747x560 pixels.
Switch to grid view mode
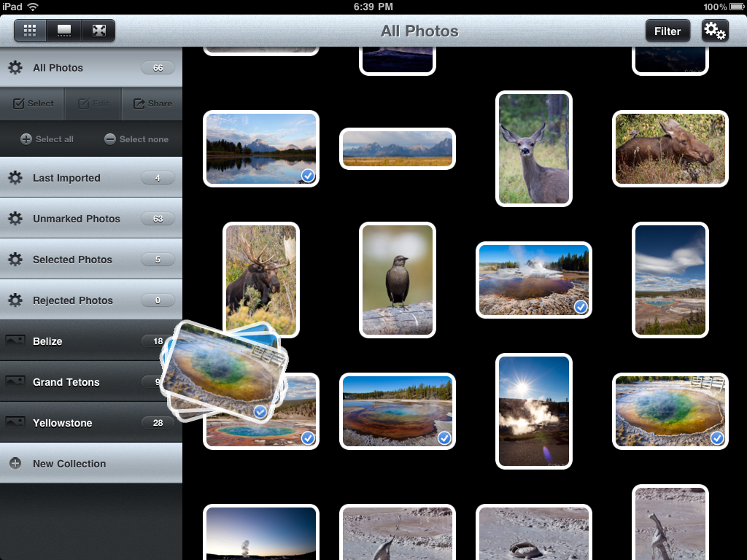coord(30,31)
